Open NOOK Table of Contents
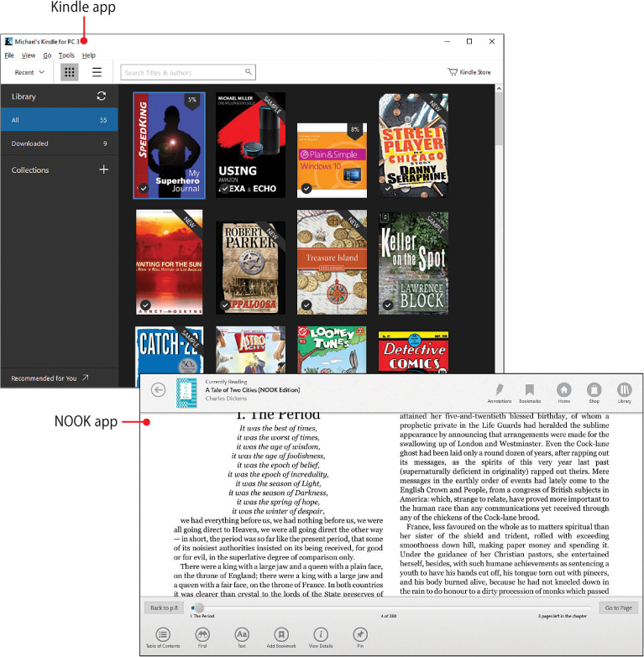Viewport: 644px width, 657px height. (163, 638)
